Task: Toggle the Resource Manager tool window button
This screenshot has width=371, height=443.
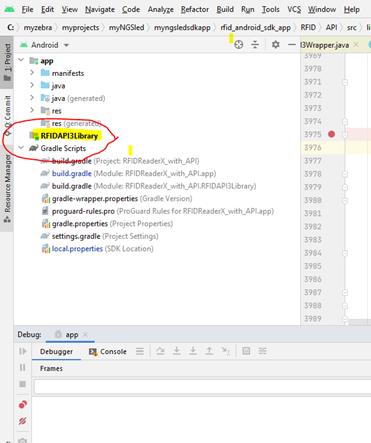Action: coord(7,188)
